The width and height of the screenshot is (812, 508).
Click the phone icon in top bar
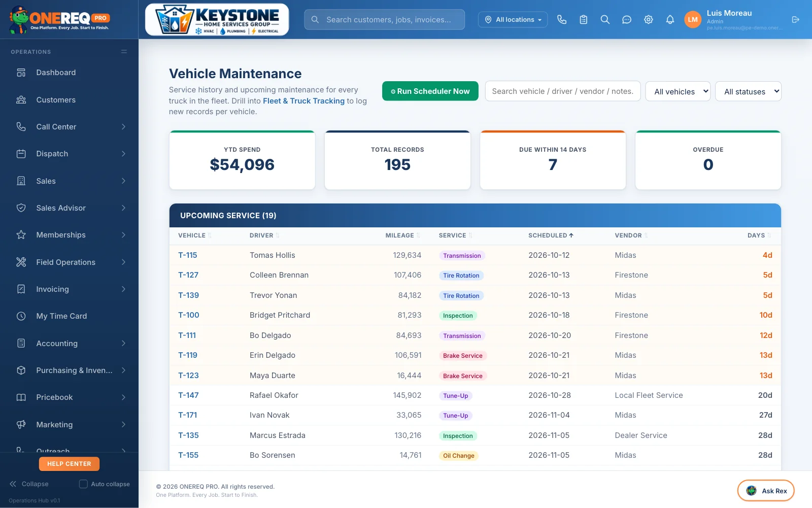(x=562, y=20)
